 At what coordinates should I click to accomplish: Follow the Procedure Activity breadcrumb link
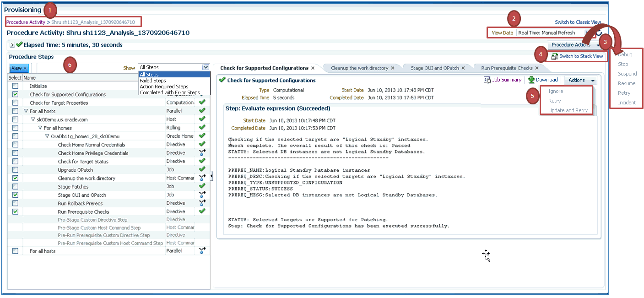[26, 22]
